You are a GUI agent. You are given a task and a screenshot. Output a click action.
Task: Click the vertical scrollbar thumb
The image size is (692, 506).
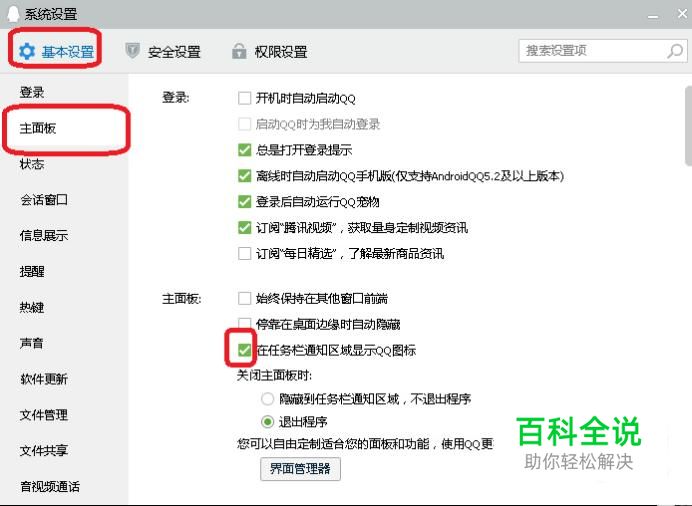[688, 126]
